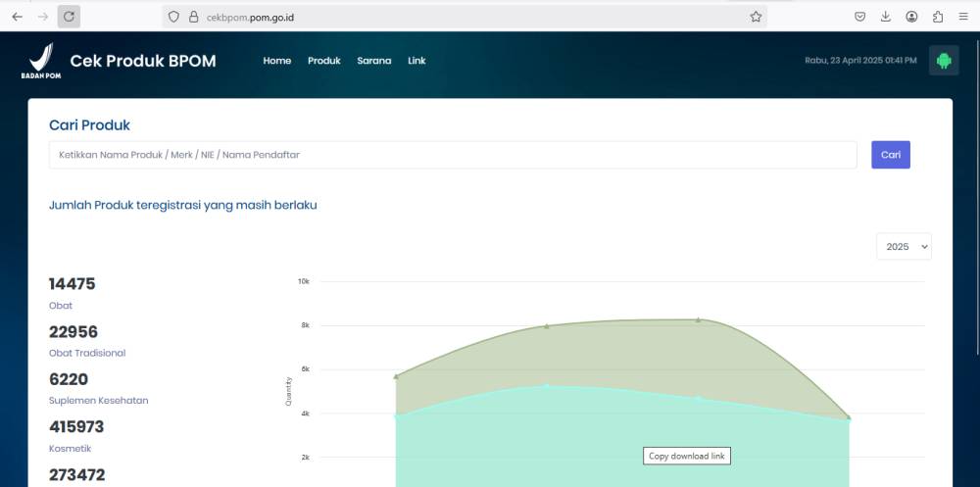This screenshot has height=487, width=980.
Task: Click the Badan POM logo
Action: click(41, 61)
